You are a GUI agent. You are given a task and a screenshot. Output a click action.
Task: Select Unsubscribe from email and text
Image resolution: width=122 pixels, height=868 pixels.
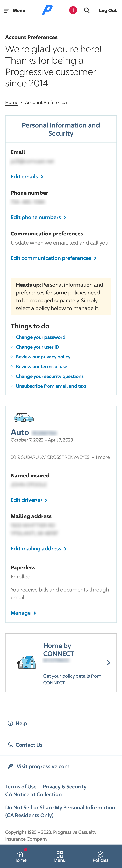click(51, 386)
